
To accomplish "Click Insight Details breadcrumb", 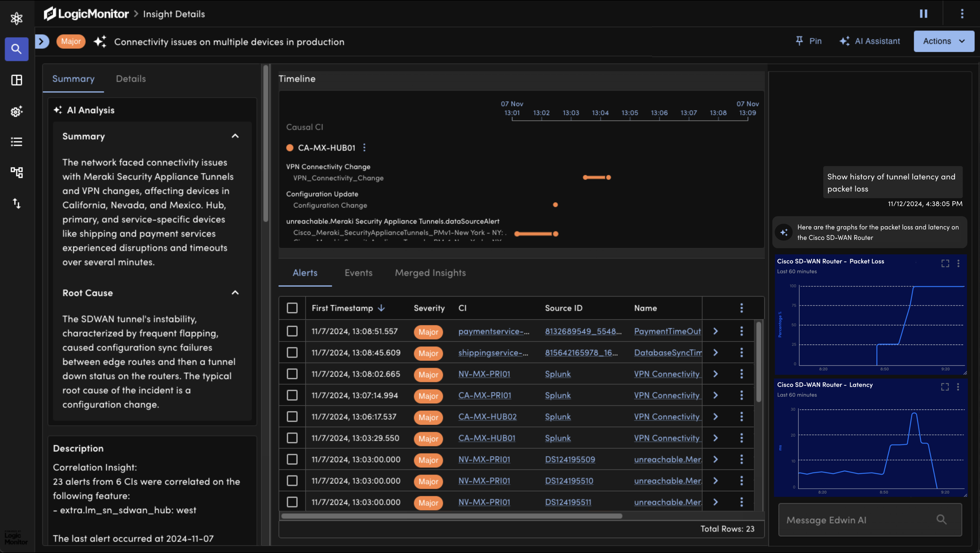I will click(x=174, y=14).
